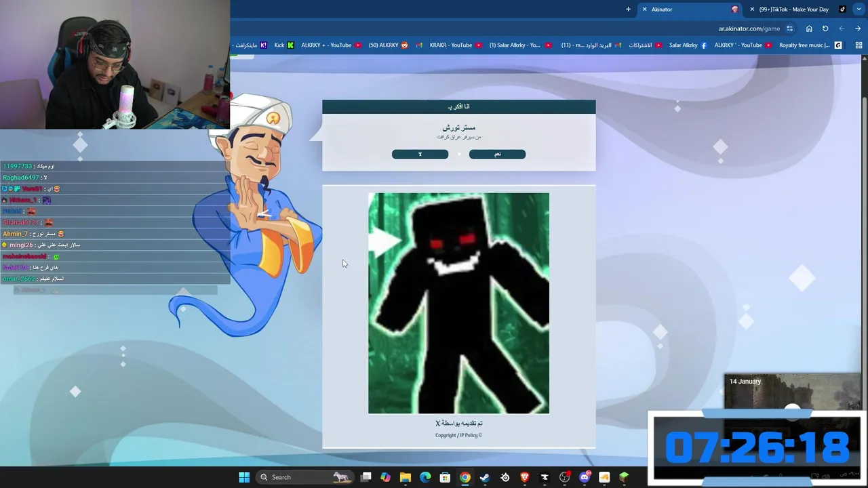This screenshot has width=868, height=488.
Task: Click the نعم (Yes) answer button
Action: coord(497,155)
